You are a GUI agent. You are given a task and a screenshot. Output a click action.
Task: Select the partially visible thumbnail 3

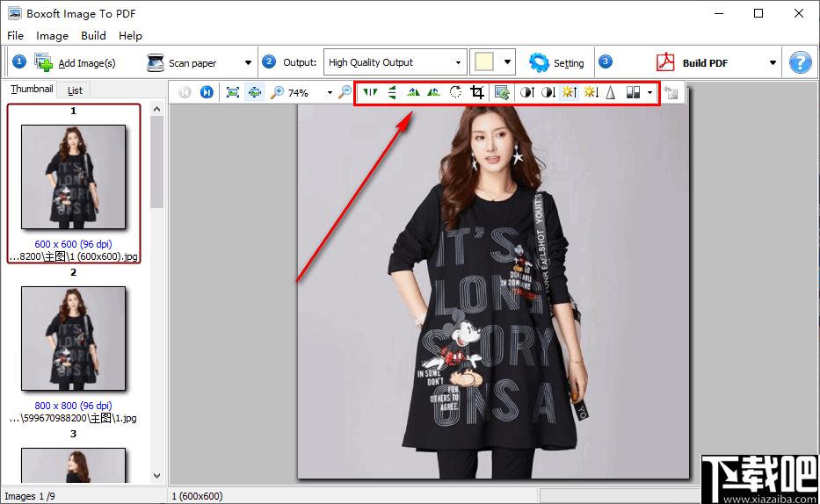(x=73, y=464)
